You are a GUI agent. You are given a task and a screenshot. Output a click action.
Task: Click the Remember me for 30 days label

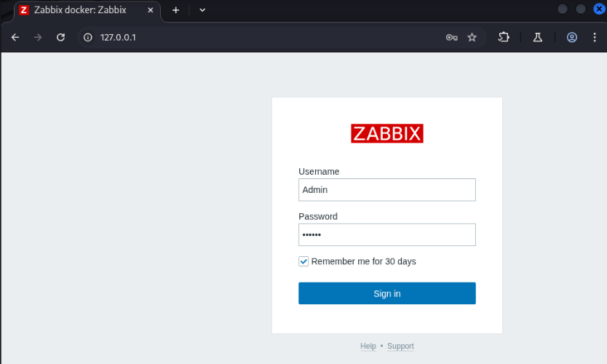coord(363,261)
